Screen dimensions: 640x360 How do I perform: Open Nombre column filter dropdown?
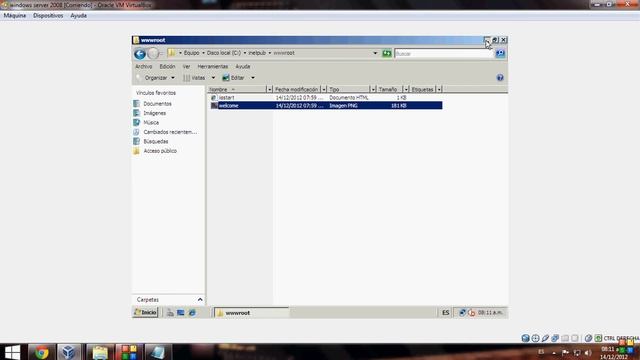269,89
